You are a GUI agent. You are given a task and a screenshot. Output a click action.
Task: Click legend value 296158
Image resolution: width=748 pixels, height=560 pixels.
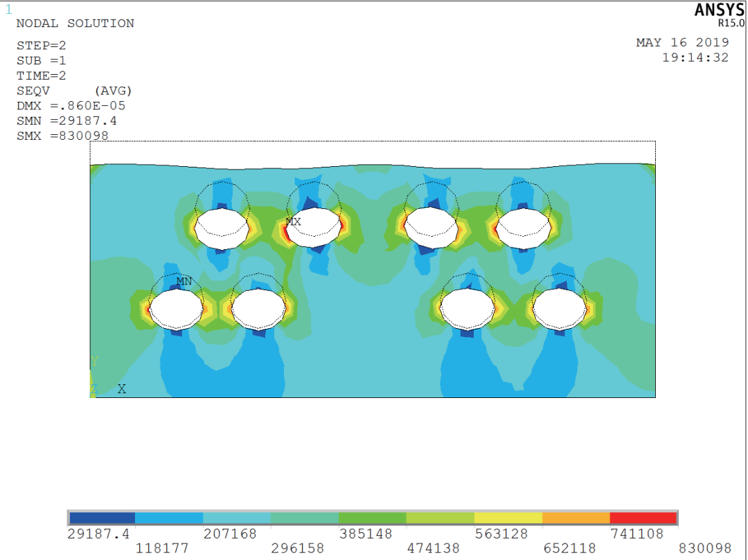click(298, 548)
